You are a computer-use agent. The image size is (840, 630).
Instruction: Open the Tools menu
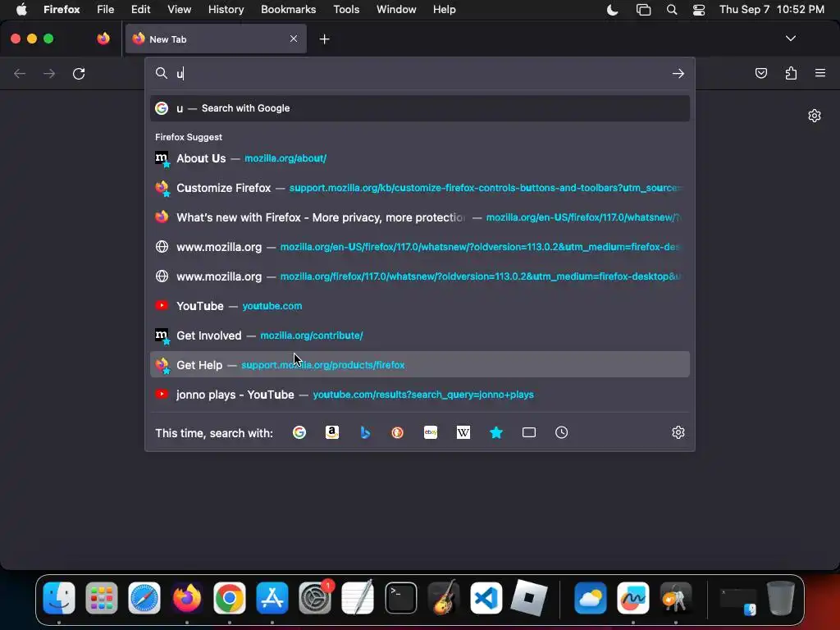tap(346, 10)
